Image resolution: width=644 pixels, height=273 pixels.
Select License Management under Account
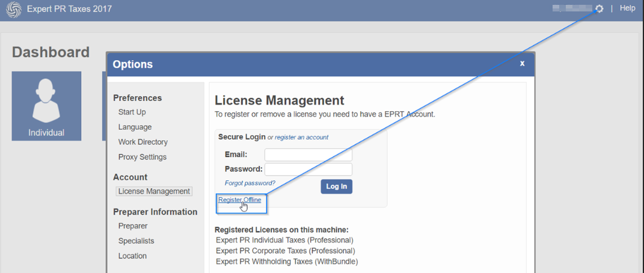(x=154, y=191)
